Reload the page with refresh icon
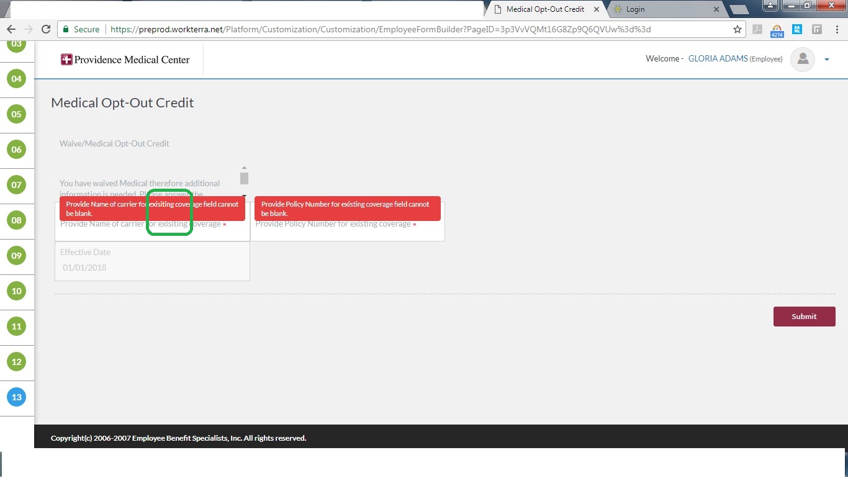This screenshot has height=504, width=848. point(45,29)
